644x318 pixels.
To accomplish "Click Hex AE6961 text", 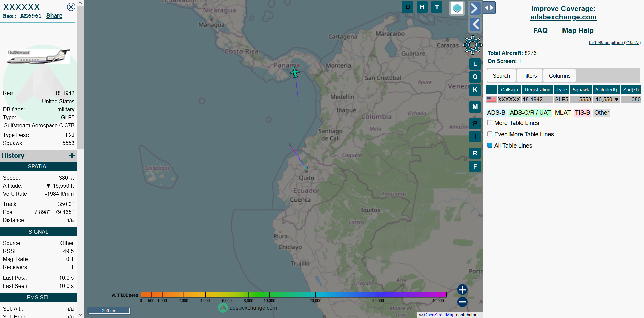I will click(x=22, y=16).
